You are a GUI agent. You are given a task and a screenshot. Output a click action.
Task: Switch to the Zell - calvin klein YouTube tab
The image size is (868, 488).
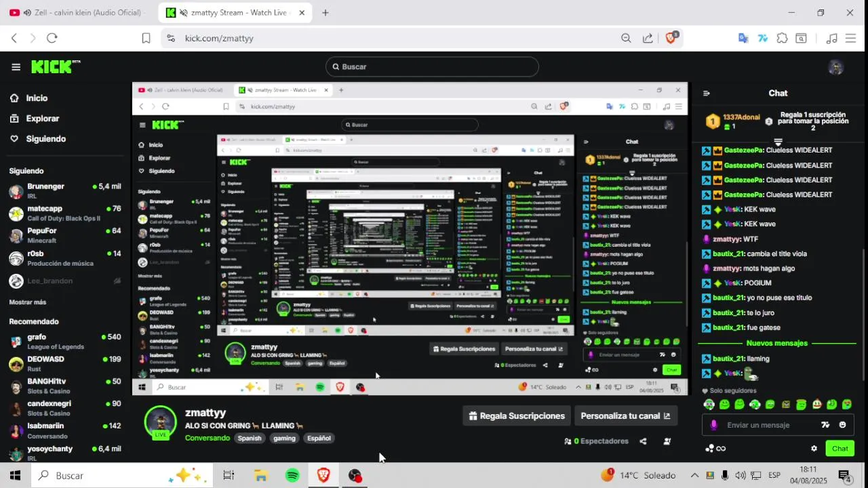[x=79, y=12]
